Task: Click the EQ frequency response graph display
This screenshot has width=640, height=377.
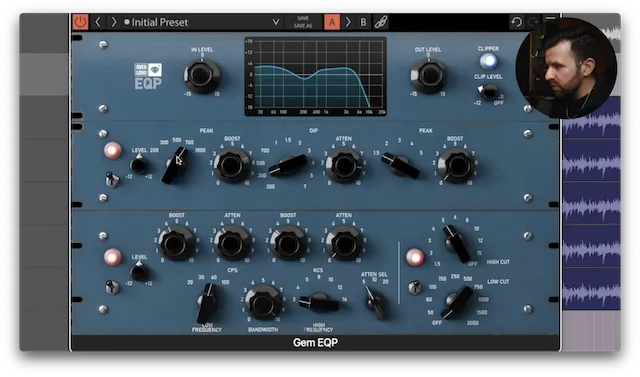Action: point(315,77)
